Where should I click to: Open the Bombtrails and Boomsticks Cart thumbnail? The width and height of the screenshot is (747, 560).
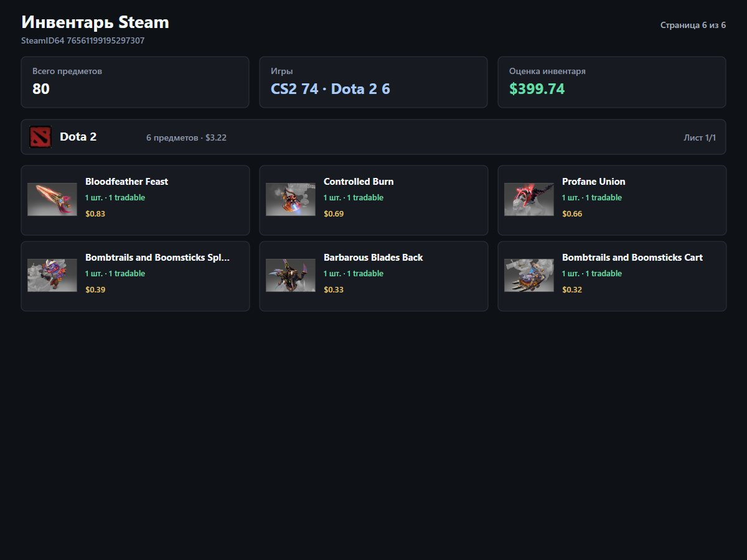529,276
